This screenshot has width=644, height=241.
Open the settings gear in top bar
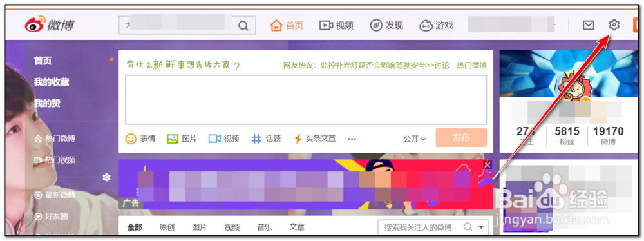[x=614, y=25]
